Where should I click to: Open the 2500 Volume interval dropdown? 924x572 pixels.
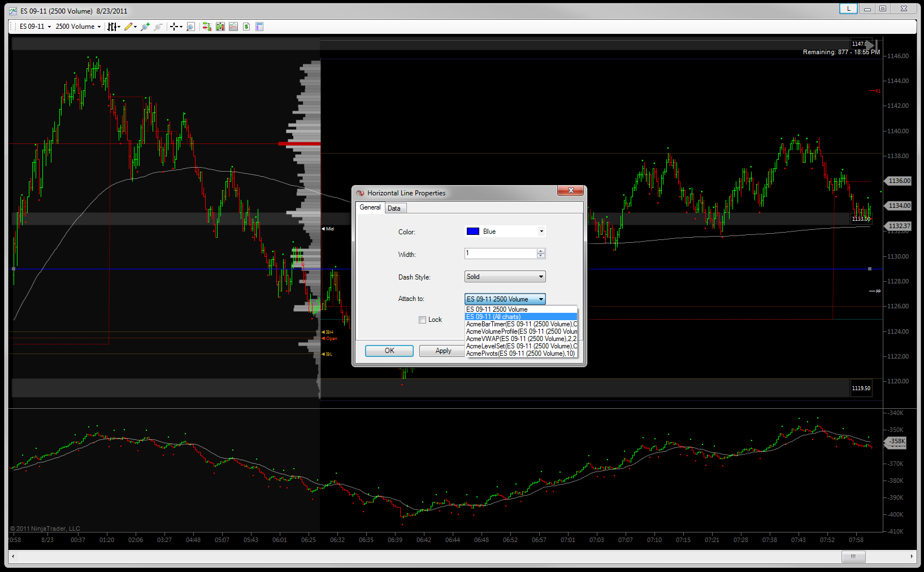(78, 27)
